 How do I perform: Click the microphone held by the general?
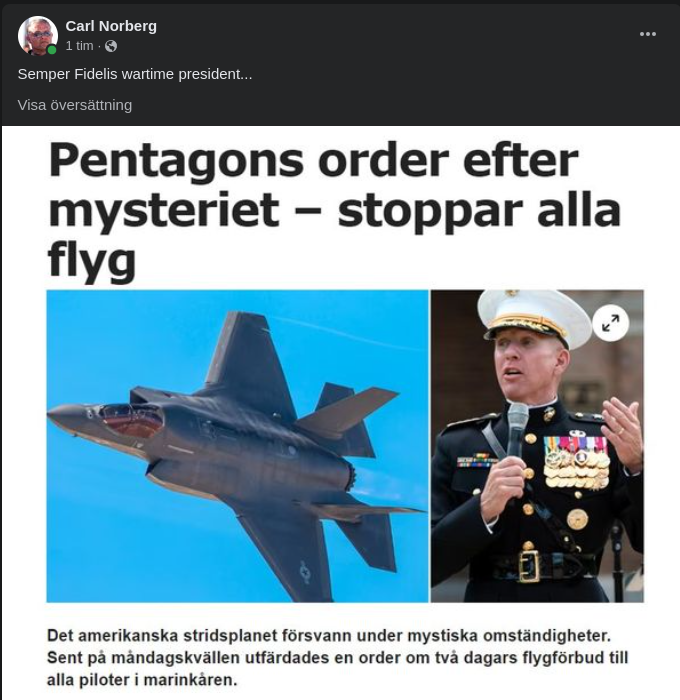point(517,429)
